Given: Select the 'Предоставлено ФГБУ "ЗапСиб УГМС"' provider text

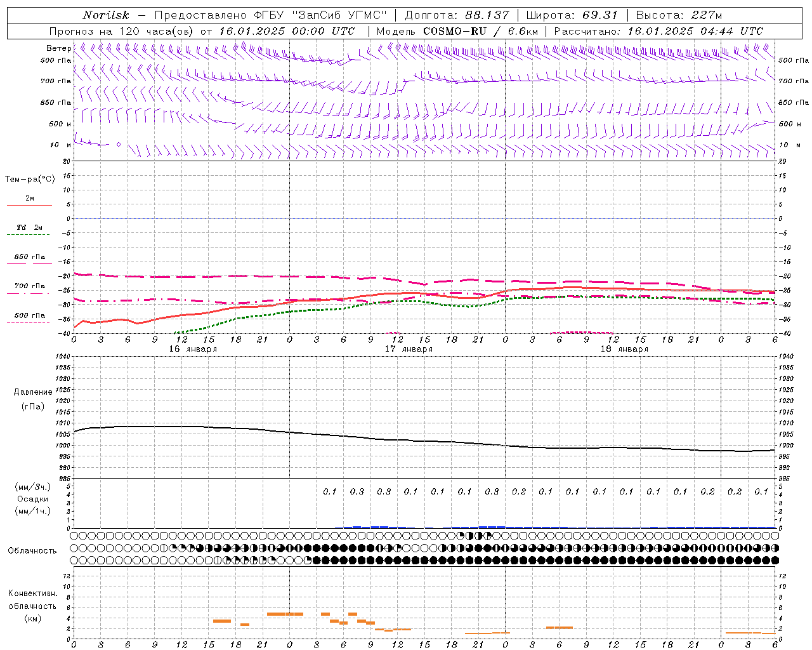Looking at the screenshot, I should tap(271, 15).
